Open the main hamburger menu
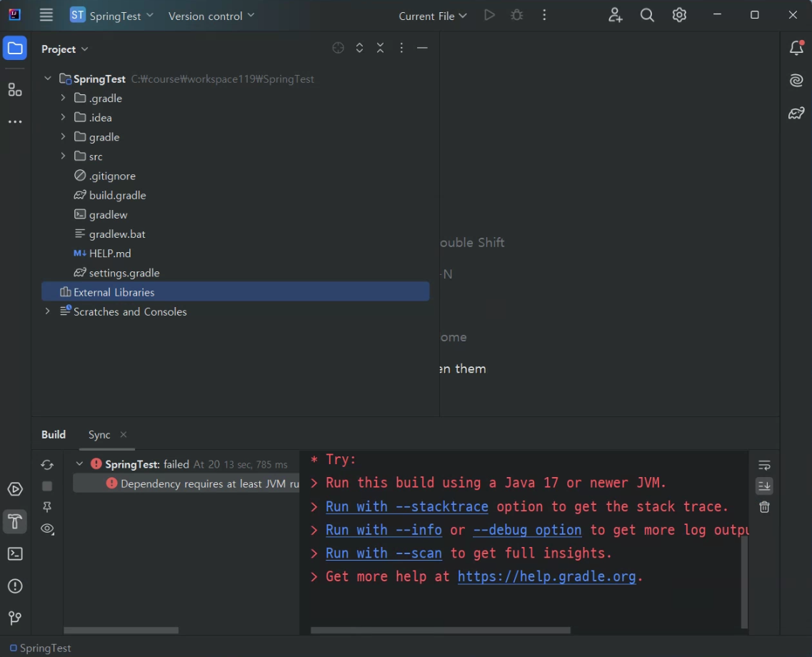 46,15
